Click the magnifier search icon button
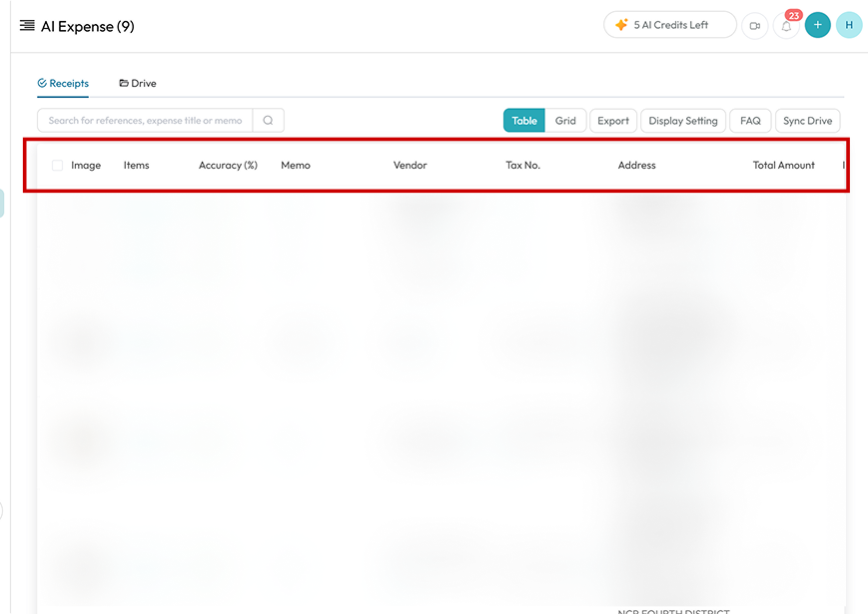868x614 pixels. point(268,121)
